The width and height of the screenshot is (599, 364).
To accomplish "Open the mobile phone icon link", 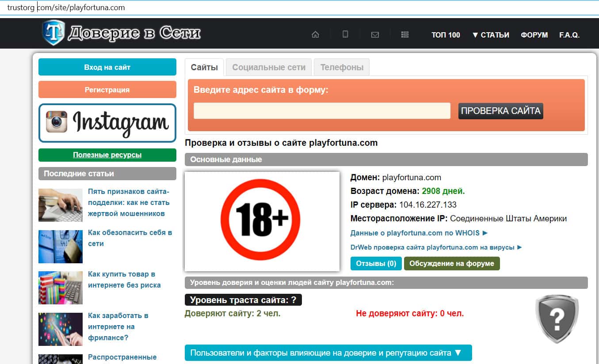I will tap(345, 34).
